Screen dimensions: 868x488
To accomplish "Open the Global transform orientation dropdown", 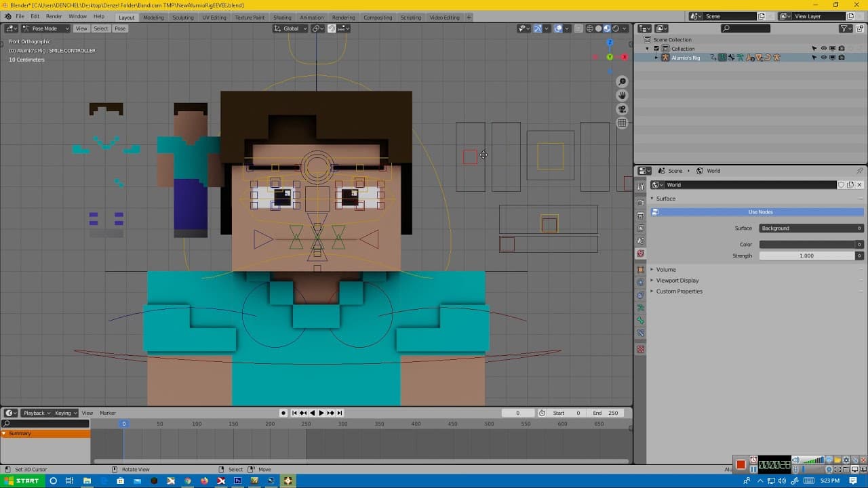I will 290,28.
